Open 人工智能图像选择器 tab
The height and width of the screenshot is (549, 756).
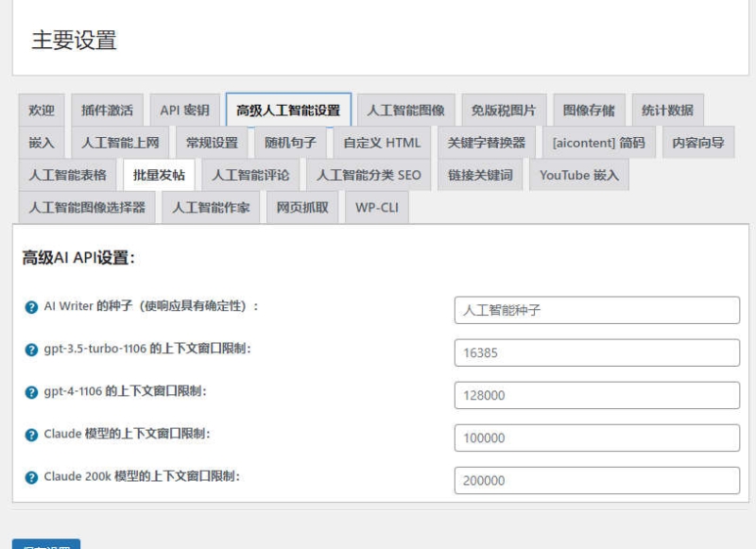coord(87,207)
